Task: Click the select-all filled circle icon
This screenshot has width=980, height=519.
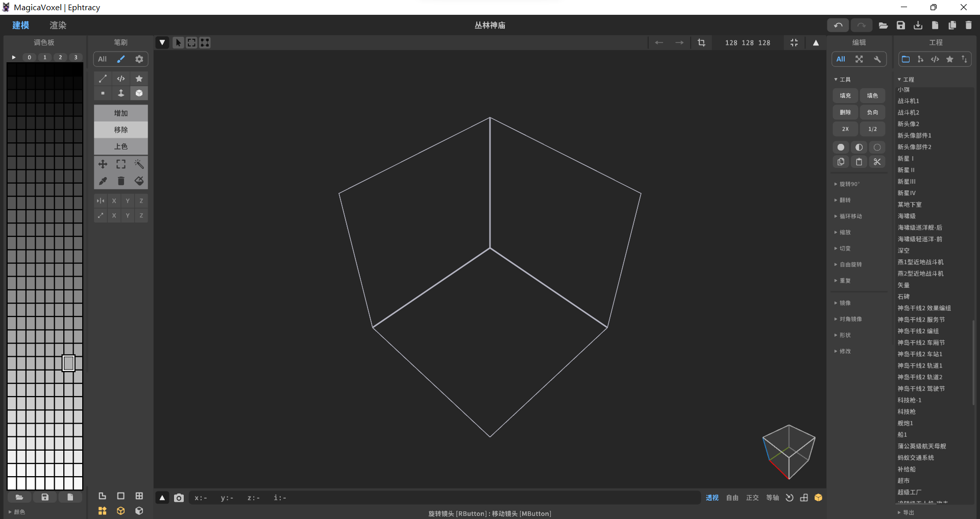Action: (x=841, y=147)
